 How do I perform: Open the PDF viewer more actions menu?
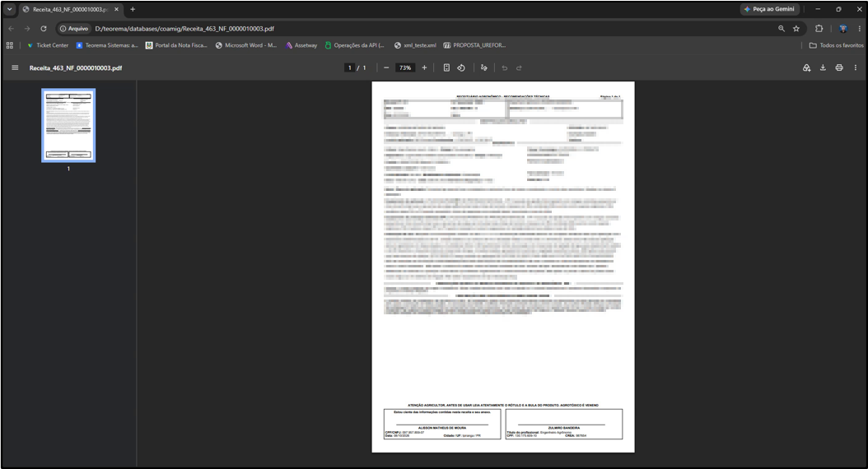point(856,68)
